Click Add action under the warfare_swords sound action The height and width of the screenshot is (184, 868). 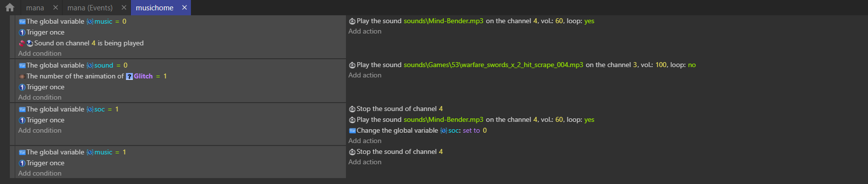tap(365, 75)
